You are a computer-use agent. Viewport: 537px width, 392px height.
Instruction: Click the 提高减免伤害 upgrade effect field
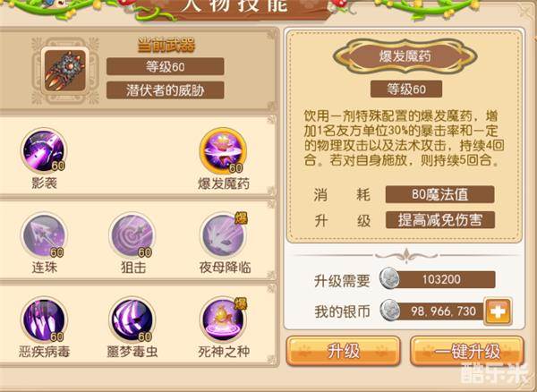439,220
